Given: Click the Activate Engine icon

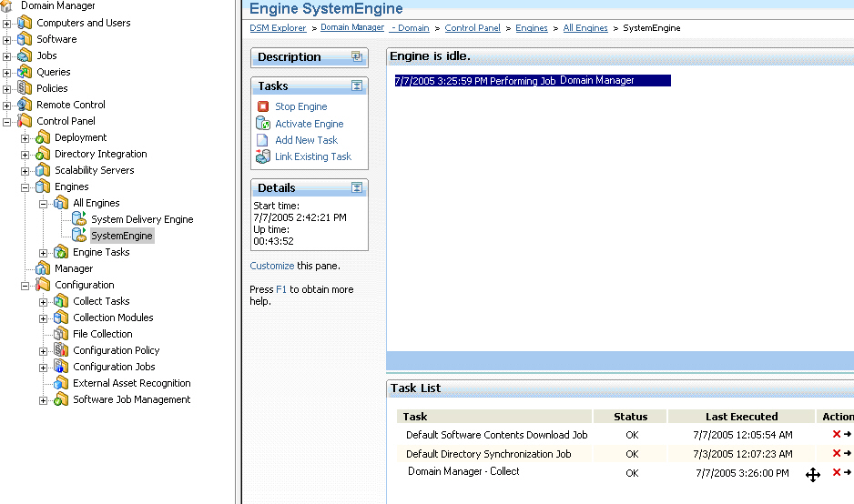Looking at the screenshot, I should click(x=263, y=123).
